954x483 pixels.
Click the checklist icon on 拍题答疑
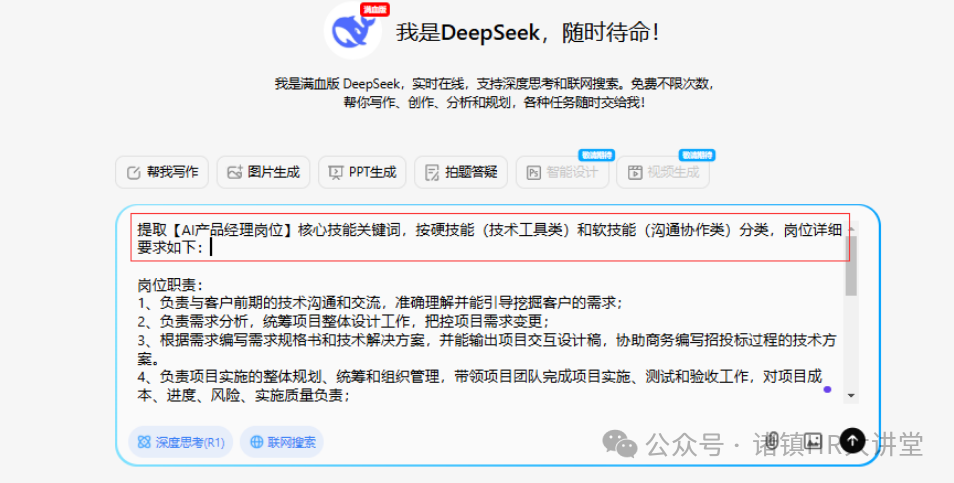coord(432,173)
